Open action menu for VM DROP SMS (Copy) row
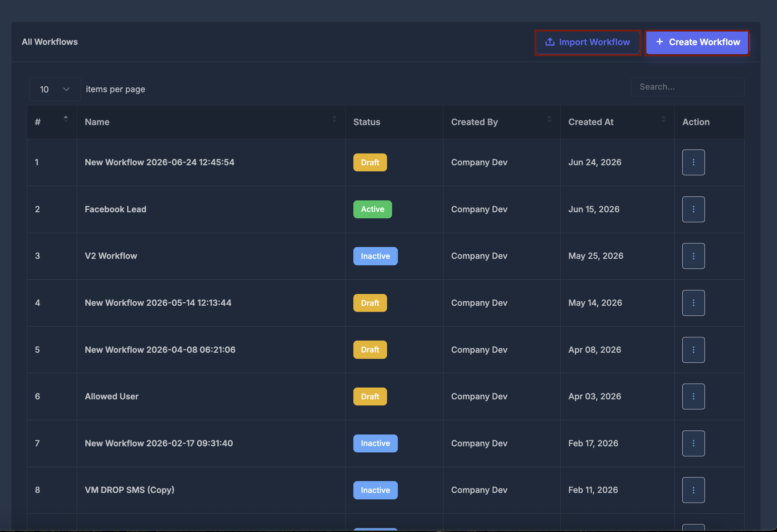 (693, 490)
